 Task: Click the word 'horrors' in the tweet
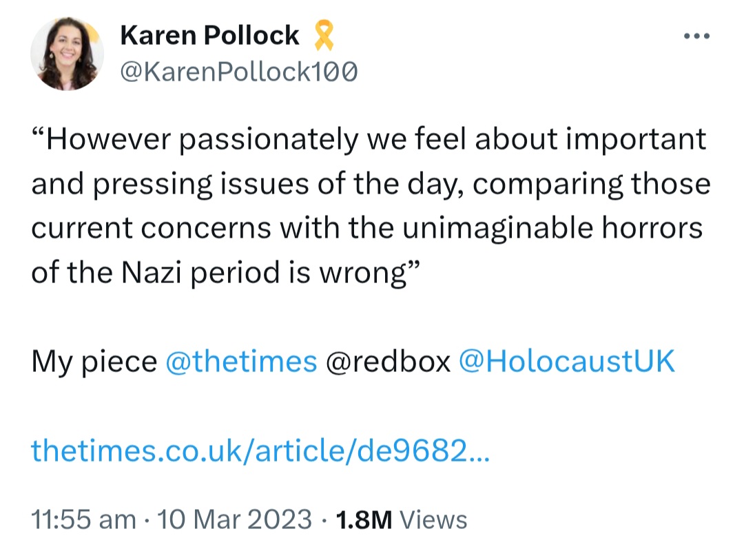click(x=652, y=228)
